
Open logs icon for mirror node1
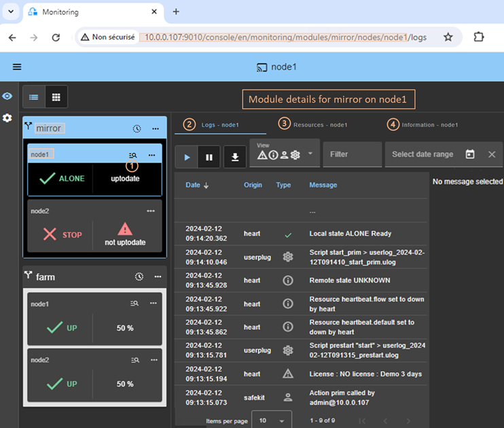coord(133,155)
